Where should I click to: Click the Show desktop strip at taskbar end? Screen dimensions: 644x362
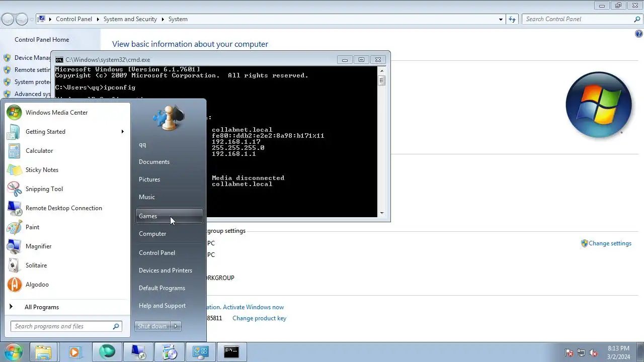(640, 352)
